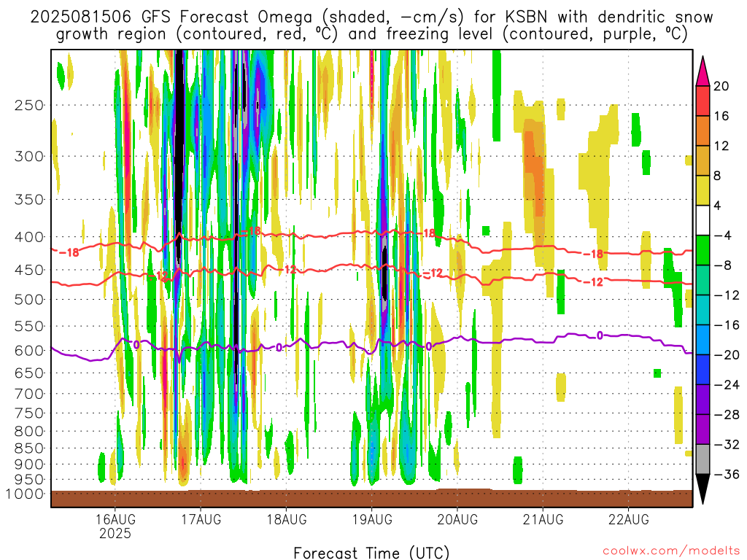Click the colorbar value -16
The height and width of the screenshot is (560, 747).
(x=727, y=325)
